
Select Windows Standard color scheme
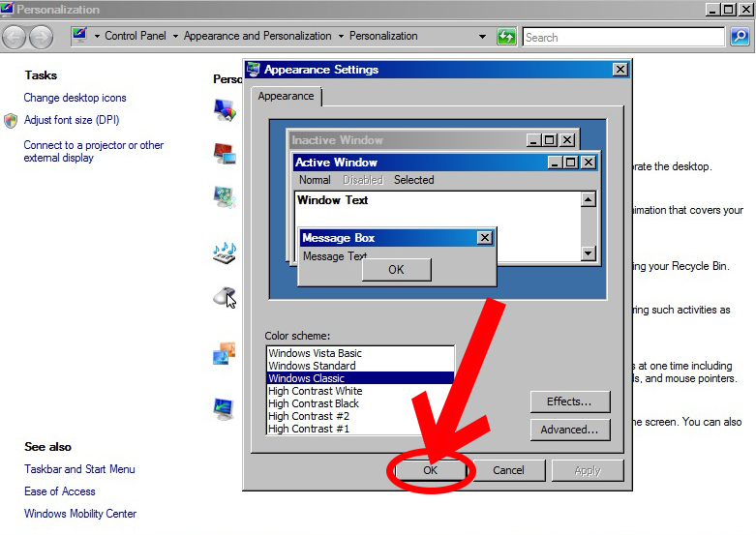coord(360,366)
